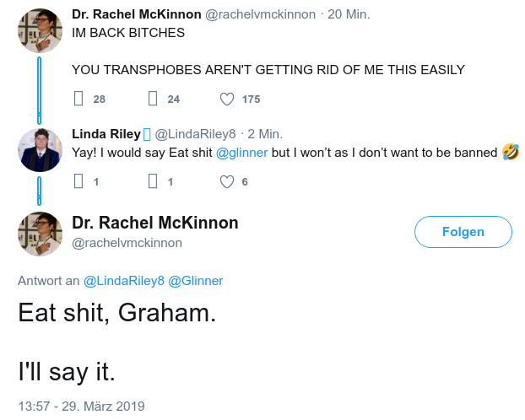Open @Glinner link in reply line
This screenshot has height=420, width=525.
196,280
